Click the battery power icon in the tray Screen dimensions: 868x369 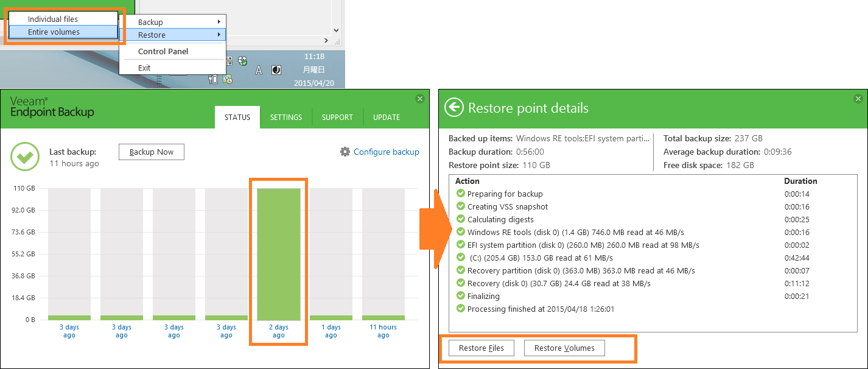click(213, 79)
